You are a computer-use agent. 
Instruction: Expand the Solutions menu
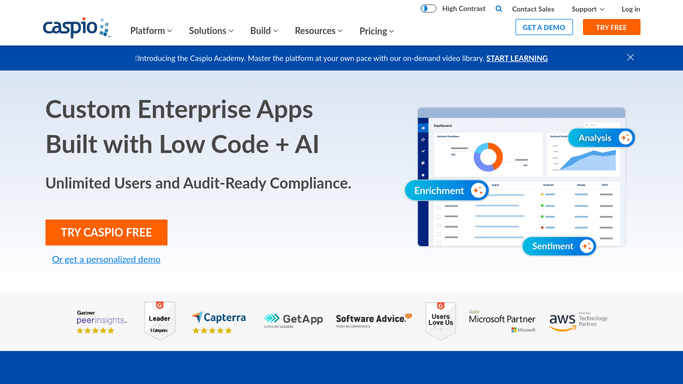[x=211, y=31]
